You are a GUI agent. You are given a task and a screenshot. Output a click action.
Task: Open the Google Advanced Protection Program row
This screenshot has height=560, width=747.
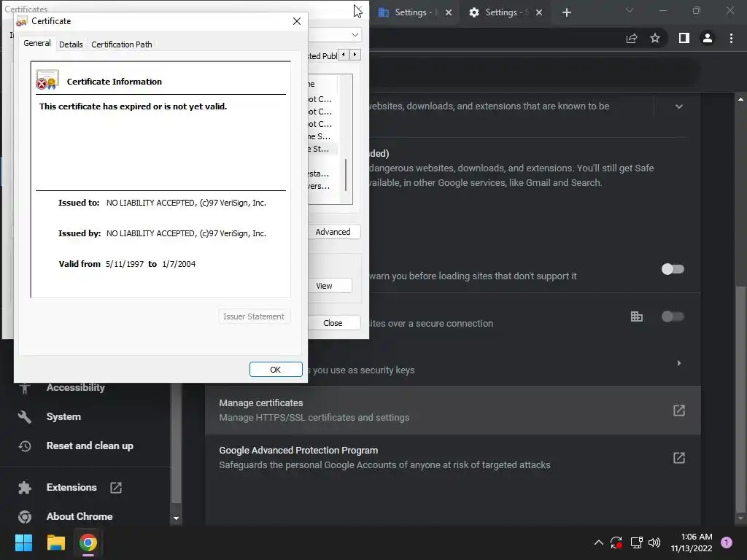click(452, 458)
